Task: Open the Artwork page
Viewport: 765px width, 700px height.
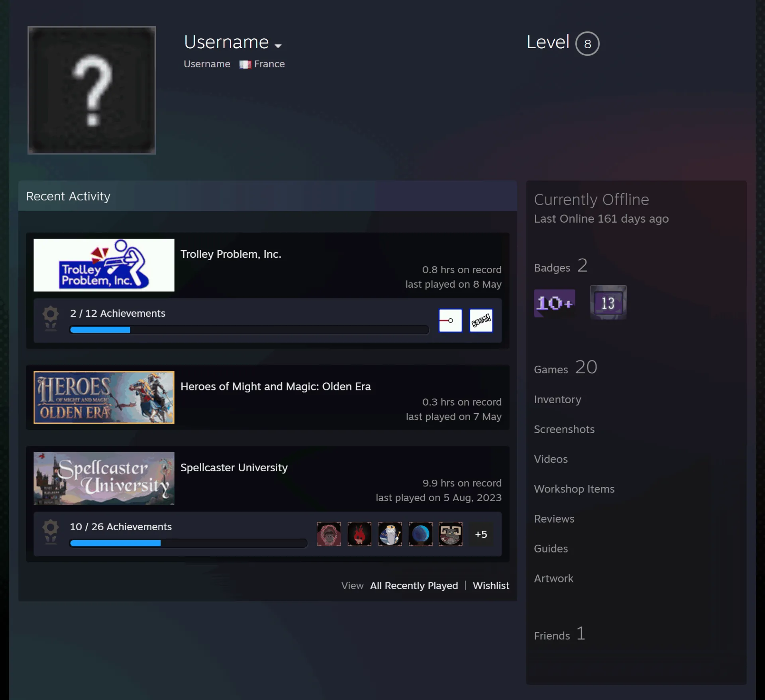Action: click(x=553, y=578)
